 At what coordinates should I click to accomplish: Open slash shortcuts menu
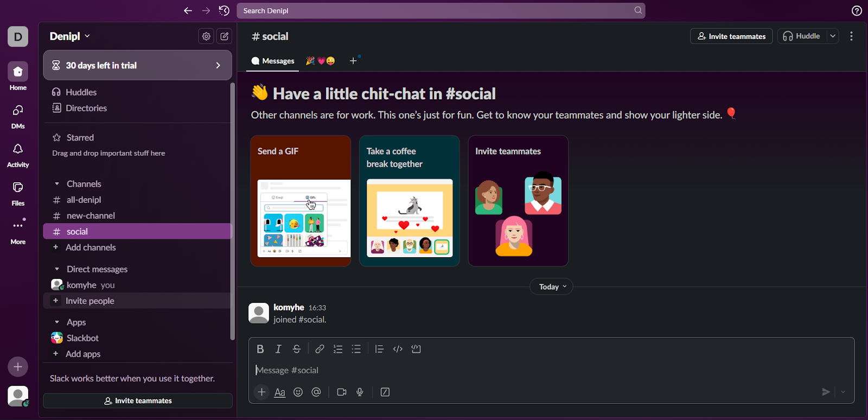(385, 392)
